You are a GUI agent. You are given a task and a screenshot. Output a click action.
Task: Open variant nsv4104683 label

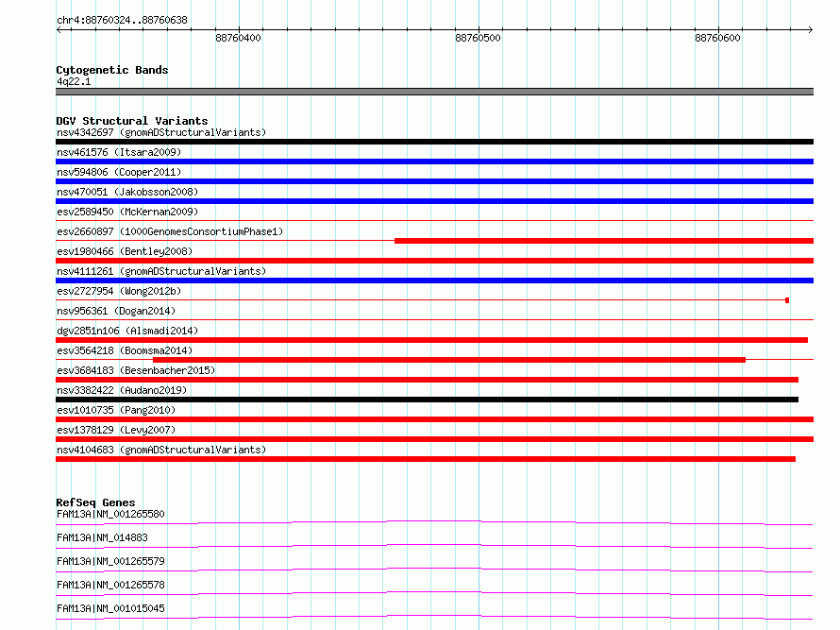[x=161, y=450]
